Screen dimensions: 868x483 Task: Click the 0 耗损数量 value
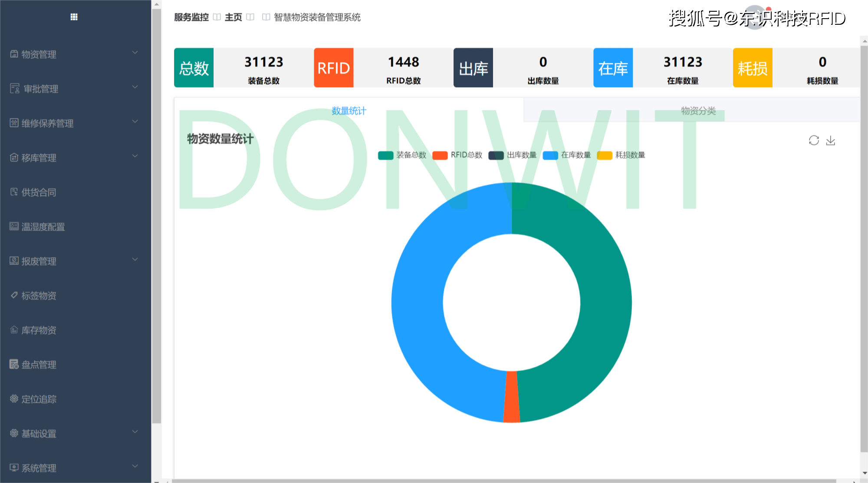[x=823, y=62]
